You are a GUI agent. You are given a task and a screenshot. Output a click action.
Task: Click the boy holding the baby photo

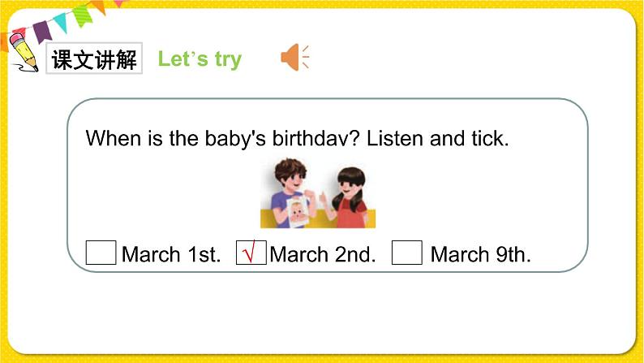pyautogui.click(x=290, y=192)
